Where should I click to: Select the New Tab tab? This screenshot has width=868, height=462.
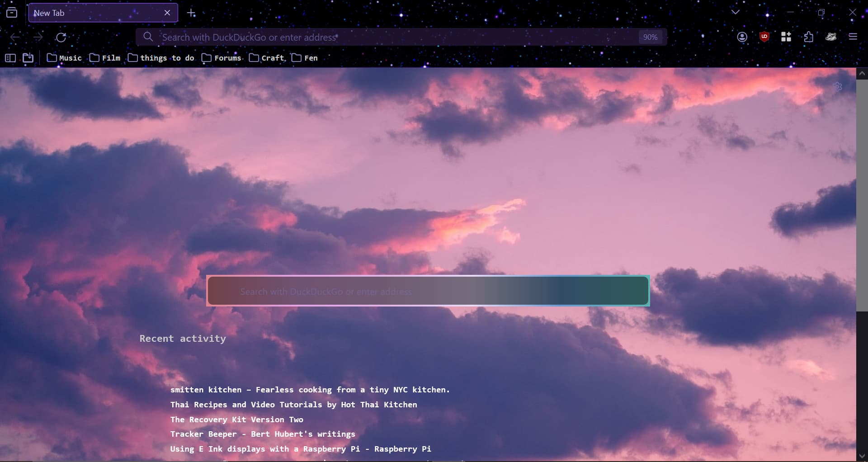[95, 13]
